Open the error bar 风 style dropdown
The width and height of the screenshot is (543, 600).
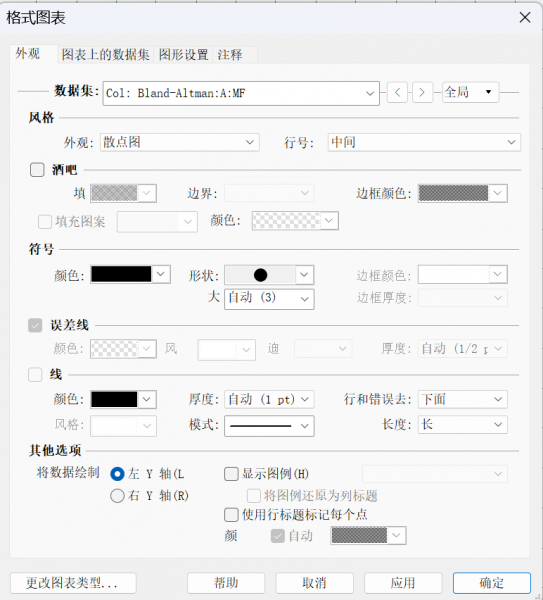(x=227, y=350)
